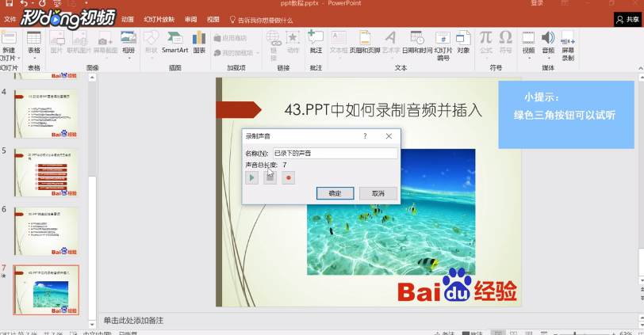The width and height of the screenshot is (644, 335).
Task: Insert a 图表 chart
Action: 199,42
